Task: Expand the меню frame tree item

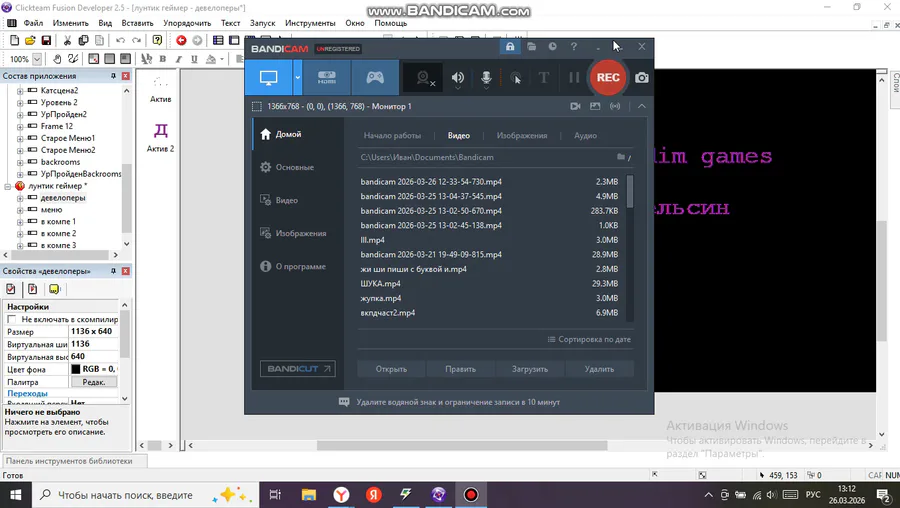Action: pyautogui.click(x=20, y=210)
